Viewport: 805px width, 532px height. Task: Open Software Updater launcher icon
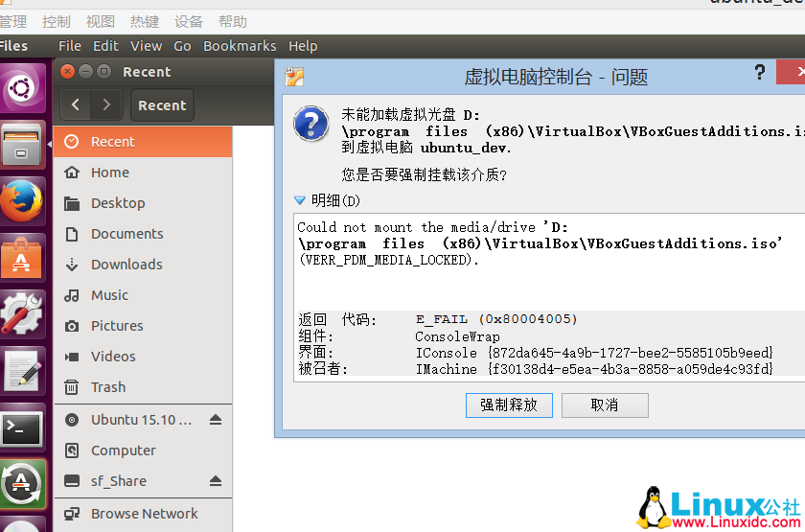(x=22, y=484)
